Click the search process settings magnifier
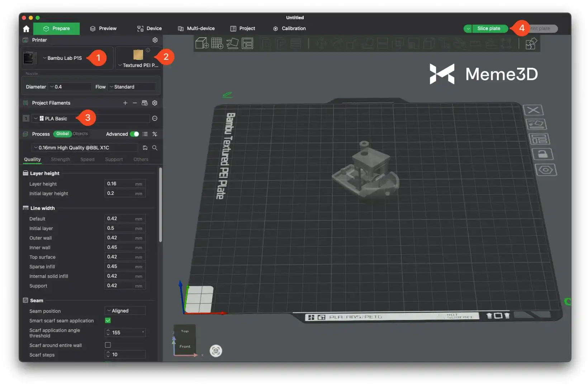This screenshot has height=387, width=588. click(155, 148)
